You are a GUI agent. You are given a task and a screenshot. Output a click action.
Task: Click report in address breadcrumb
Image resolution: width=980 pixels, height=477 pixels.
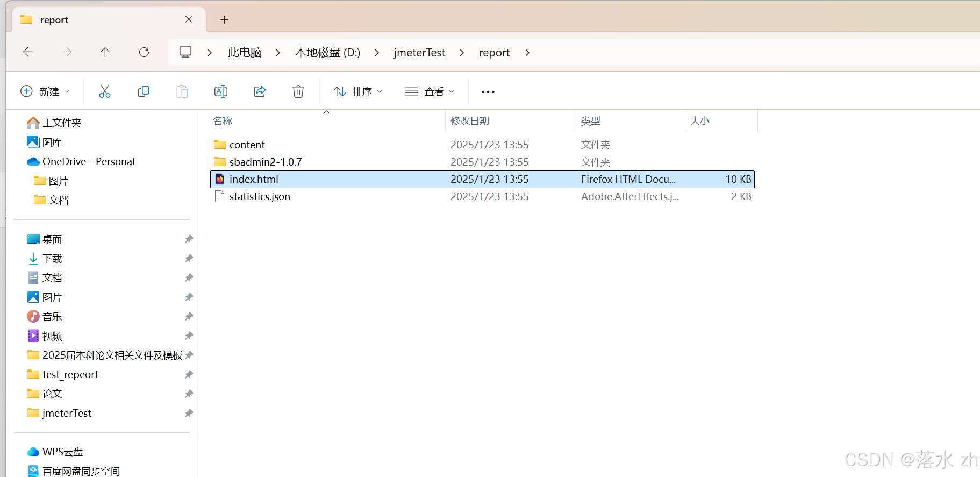tap(494, 53)
